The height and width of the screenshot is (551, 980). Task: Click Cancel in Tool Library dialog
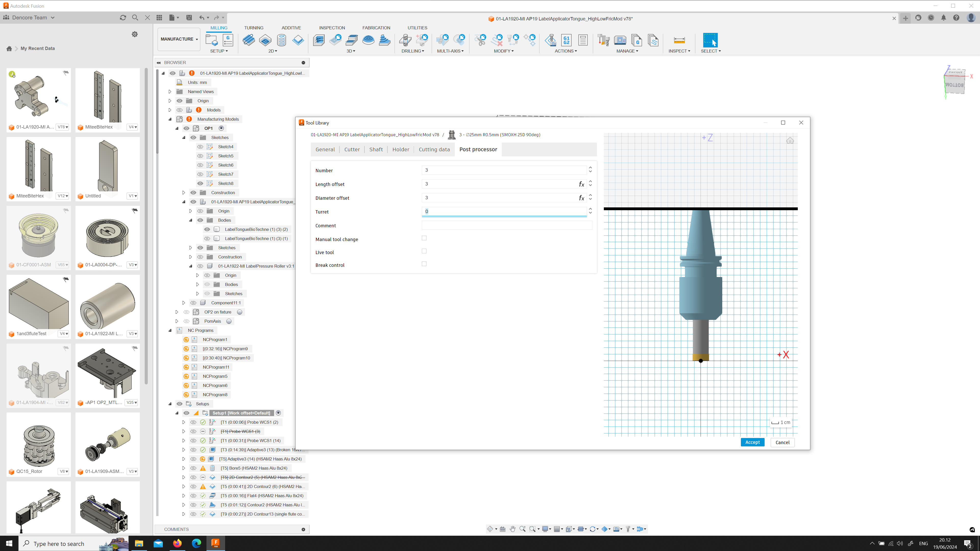[x=782, y=442]
